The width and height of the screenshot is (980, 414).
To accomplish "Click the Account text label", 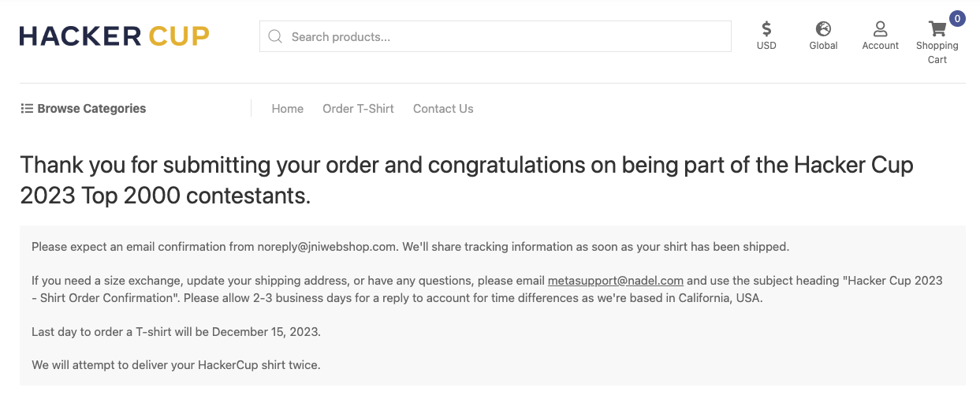I will click(881, 46).
